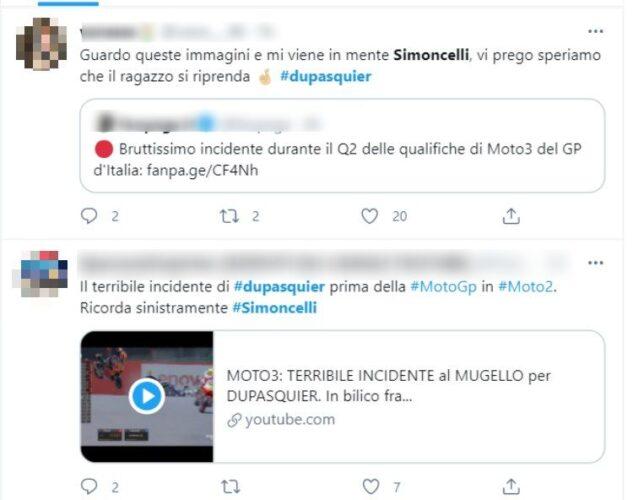
Task: Play the Mugello incident video thumbnail
Action: (147, 396)
